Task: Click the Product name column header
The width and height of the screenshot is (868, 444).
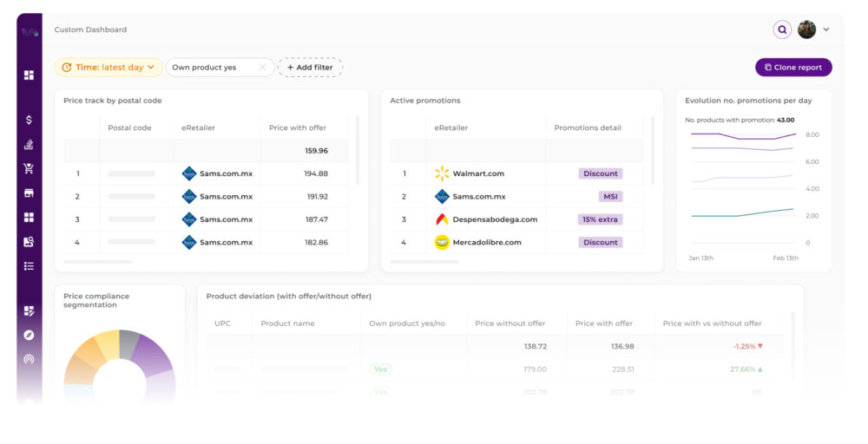Action: pos(287,323)
